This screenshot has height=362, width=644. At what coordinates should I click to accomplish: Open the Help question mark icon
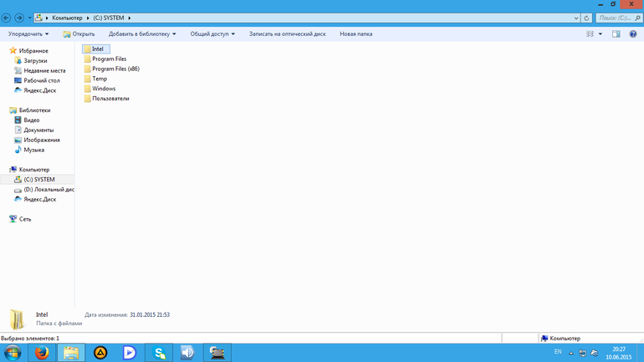coord(633,34)
